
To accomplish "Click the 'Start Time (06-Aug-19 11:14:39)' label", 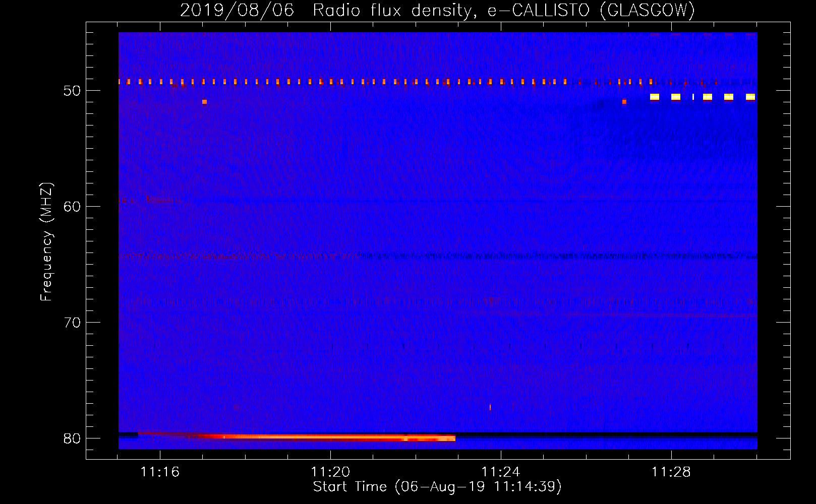I will click(x=437, y=487).
